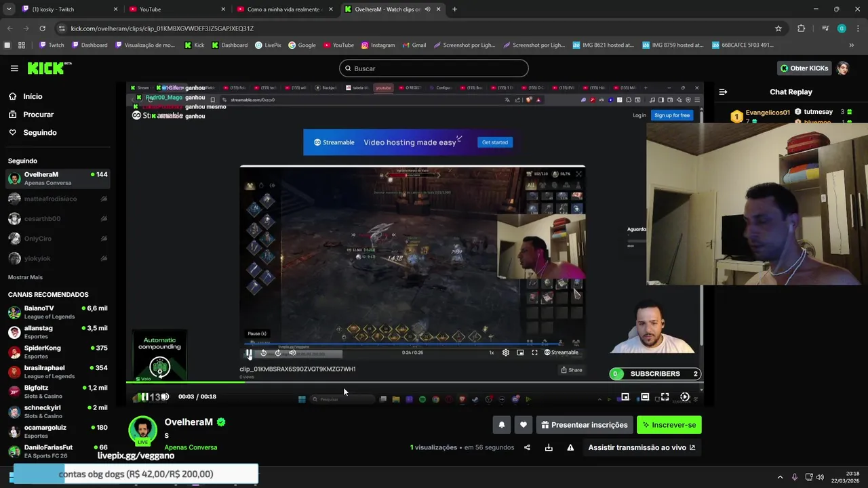Click the share icon below the clip
This screenshot has height=488, width=868.
[x=527, y=447]
